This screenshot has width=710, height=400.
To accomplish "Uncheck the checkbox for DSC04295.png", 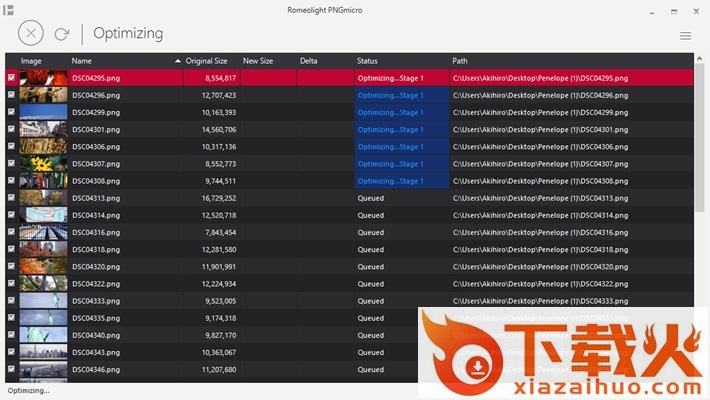I will coord(12,78).
